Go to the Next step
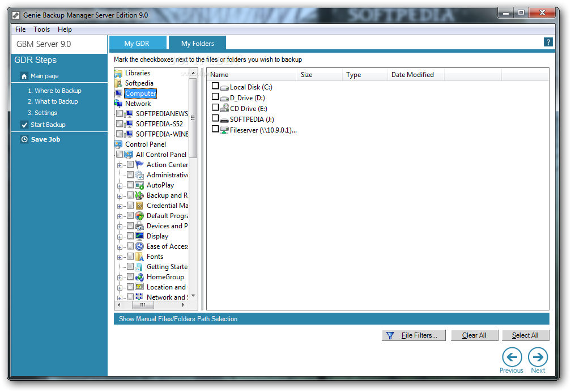Image resolution: width=571 pixels, height=392 pixels. pyautogui.click(x=538, y=360)
